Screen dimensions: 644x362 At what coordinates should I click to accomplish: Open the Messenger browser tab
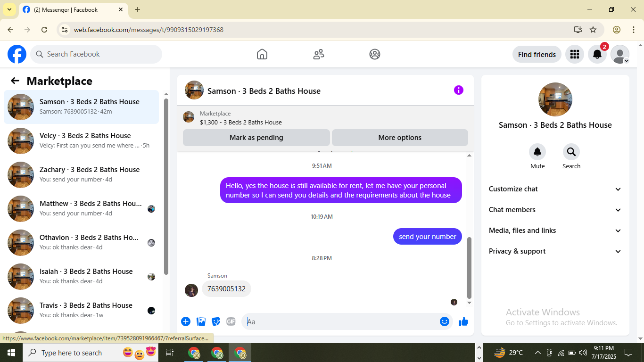click(x=74, y=9)
